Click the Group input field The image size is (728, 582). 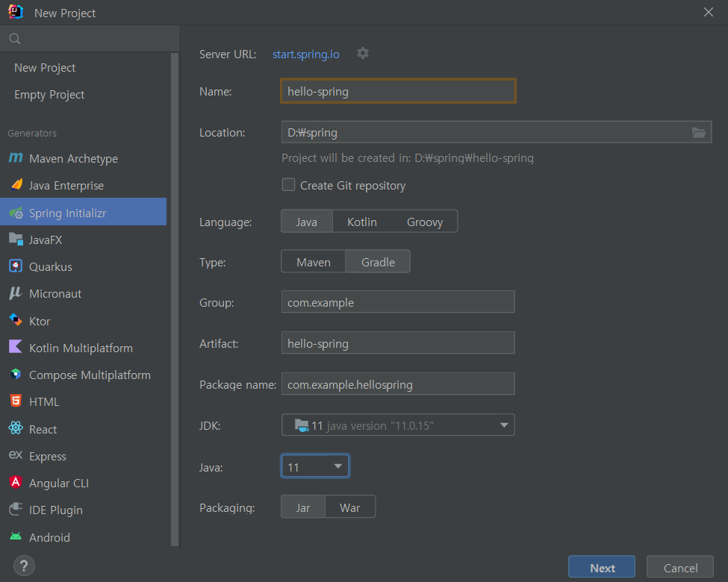pyautogui.click(x=398, y=302)
